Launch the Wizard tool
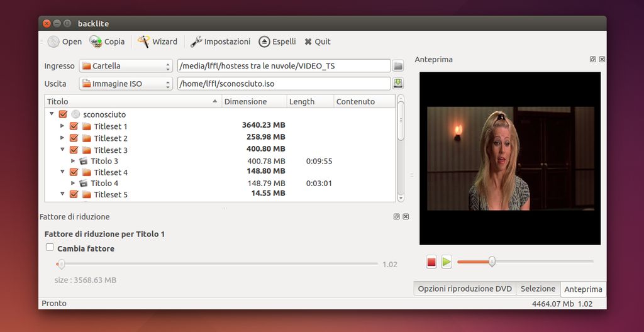The image size is (644, 332). pyautogui.click(x=144, y=41)
